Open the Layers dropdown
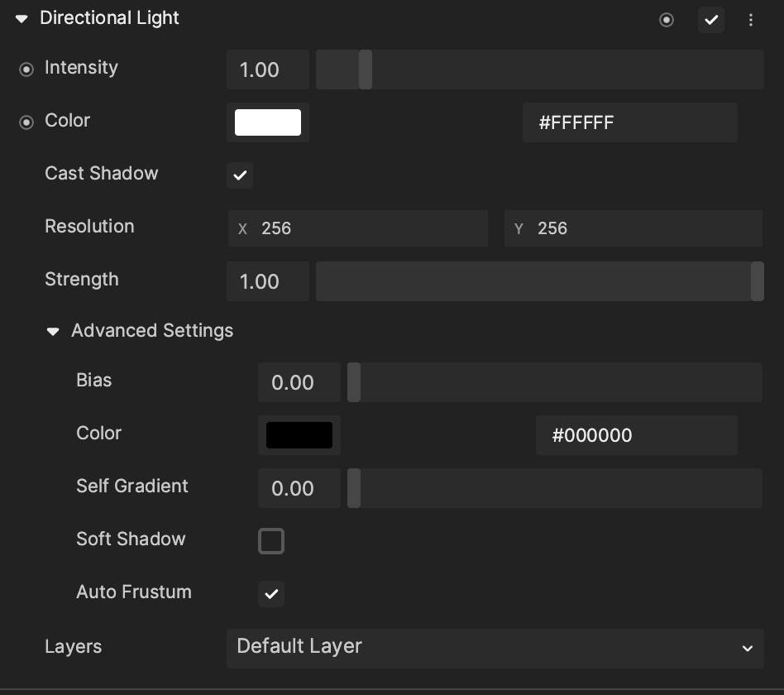Viewport: 784px width, 695px height. [x=495, y=649]
